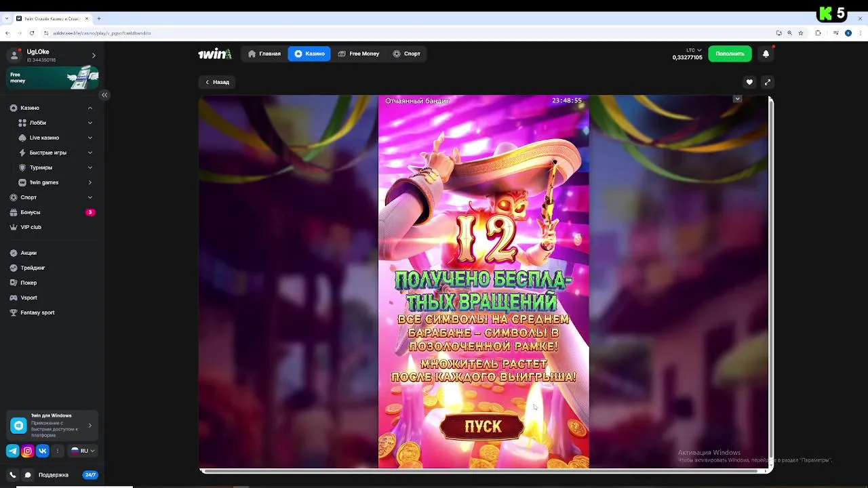Open Поддержка 24/7 support link

[x=68, y=475]
